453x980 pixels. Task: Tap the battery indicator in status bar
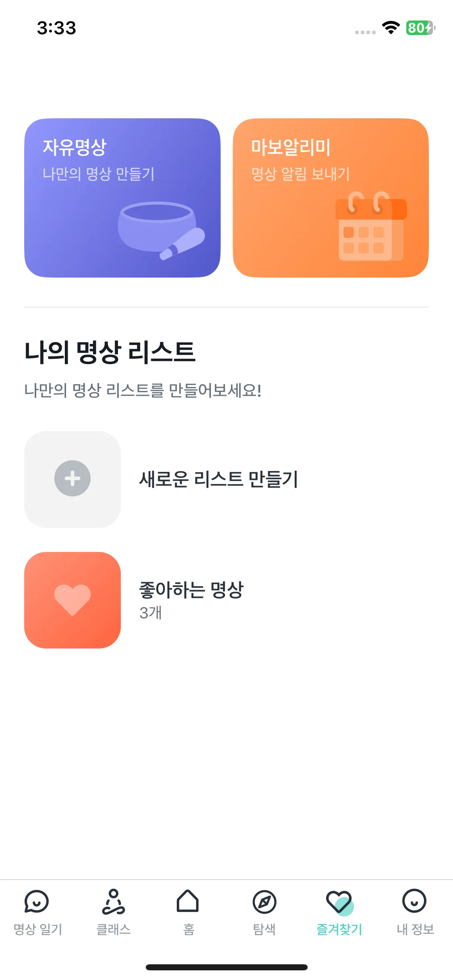click(421, 28)
